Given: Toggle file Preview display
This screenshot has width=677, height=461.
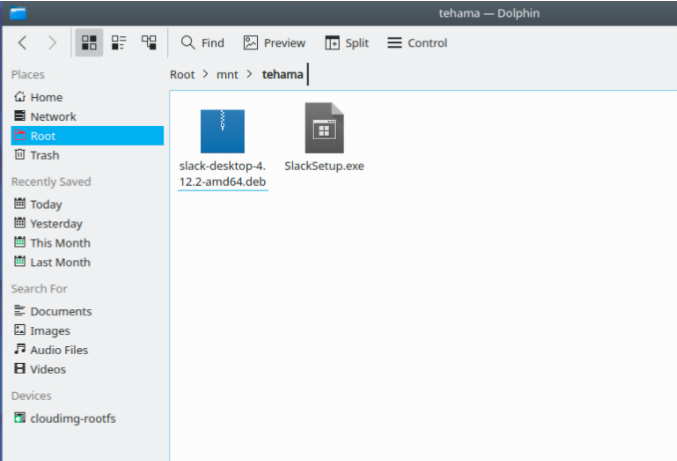Looking at the screenshot, I should pyautogui.click(x=275, y=43).
